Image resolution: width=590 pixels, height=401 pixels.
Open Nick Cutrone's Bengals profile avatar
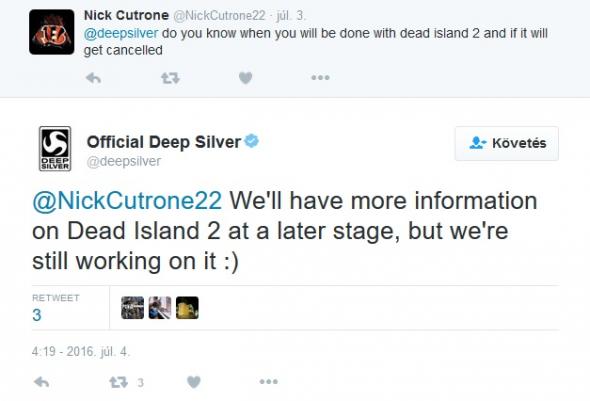(x=52, y=32)
